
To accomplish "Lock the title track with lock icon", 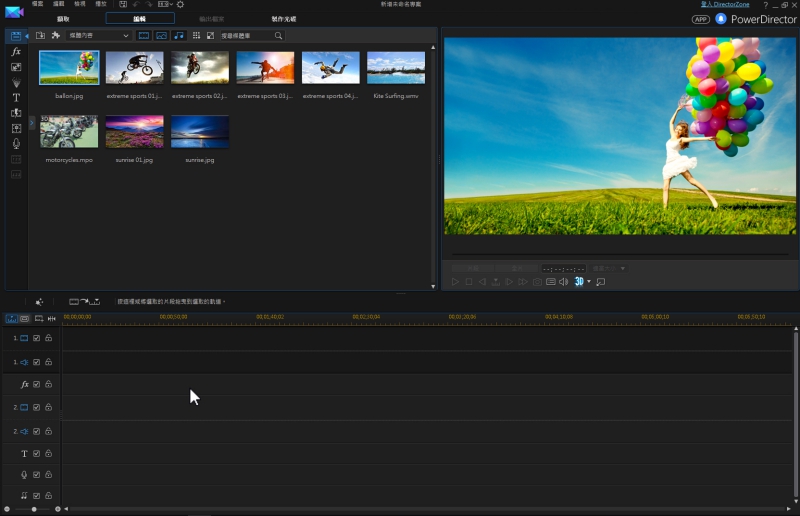I will [48, 454].
